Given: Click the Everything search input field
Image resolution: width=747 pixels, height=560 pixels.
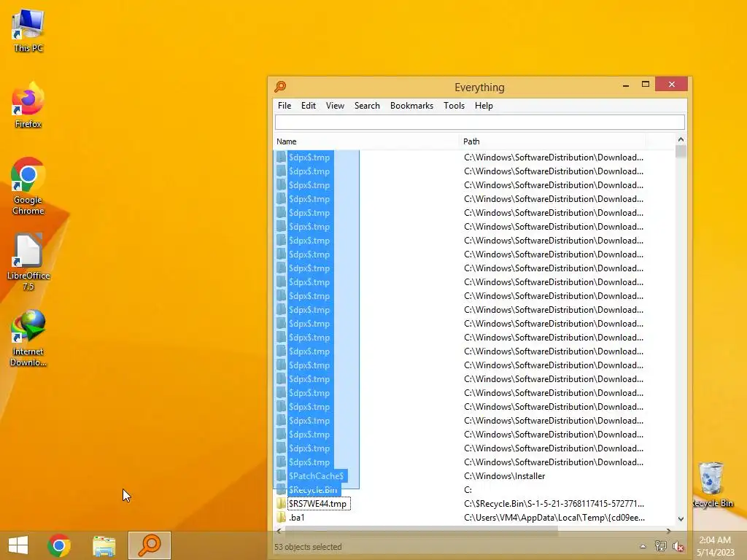Looking at the screenshot, I should (x=480, y=122).
